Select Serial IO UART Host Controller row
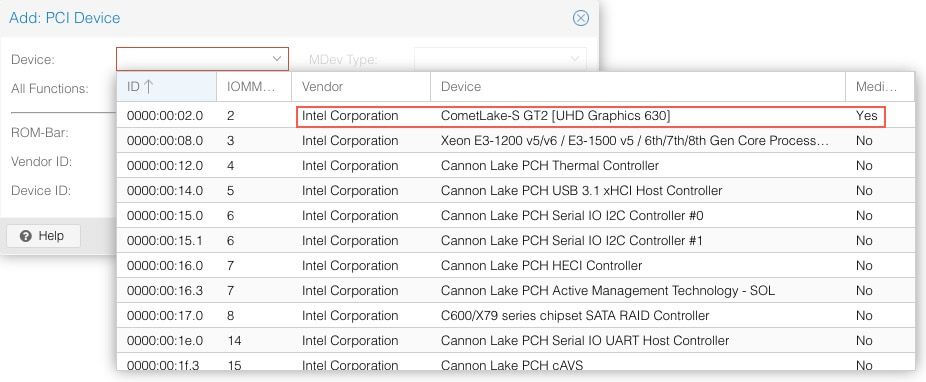 pos(515,341)
